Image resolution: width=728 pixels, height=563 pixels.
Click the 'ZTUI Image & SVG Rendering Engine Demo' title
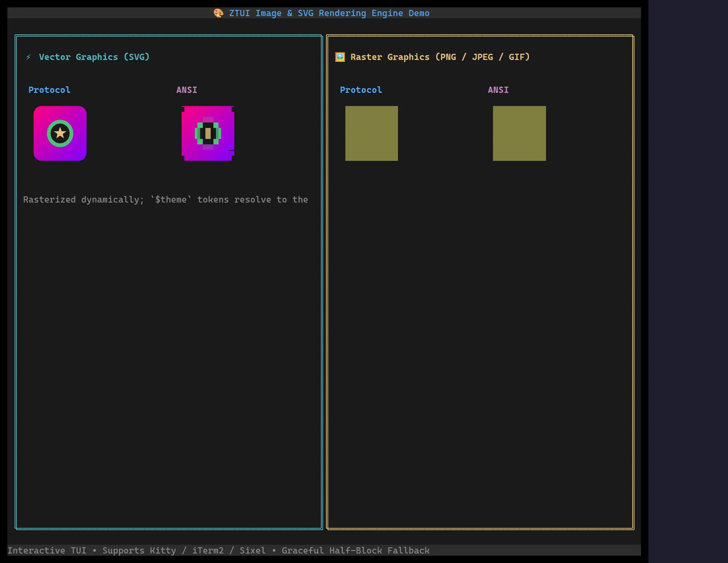329,13
